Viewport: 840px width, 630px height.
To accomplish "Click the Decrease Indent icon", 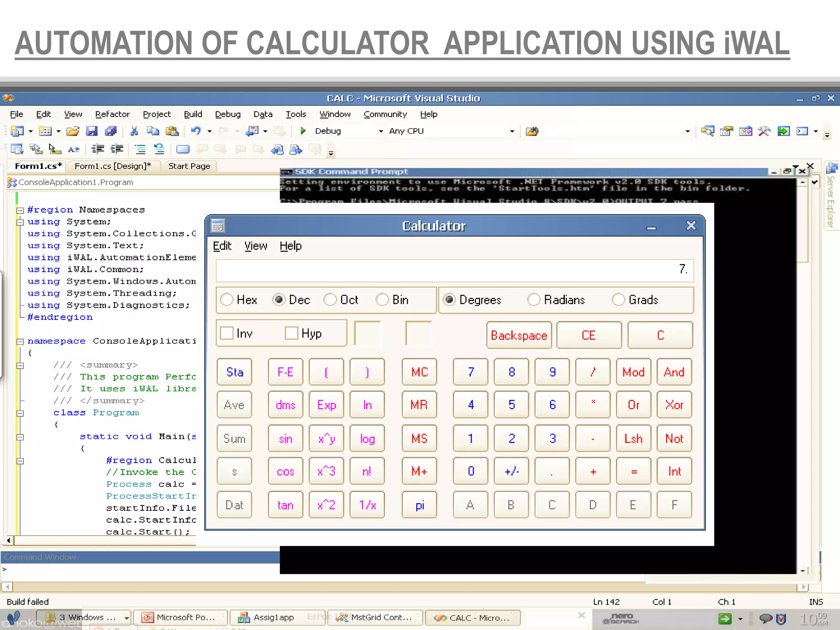I will pyautogui.click(x=98, y=149).
